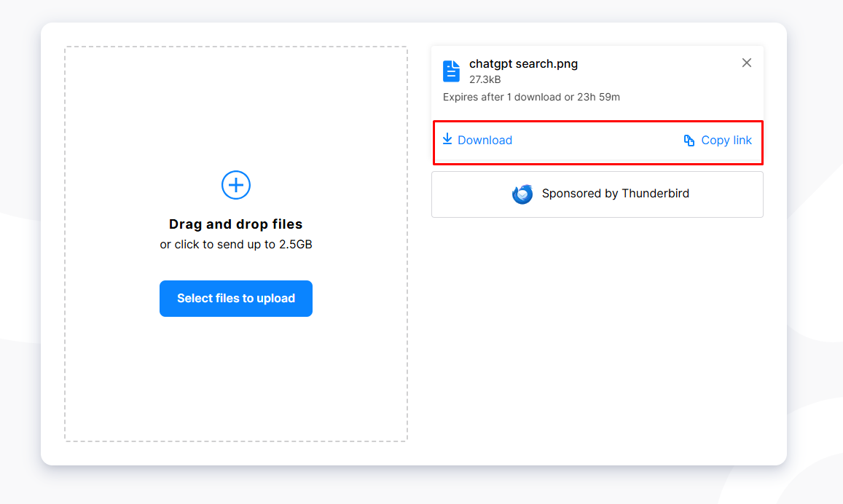This screenshot has height=504, width=843.
Task: Click the Copy link text
Action: pyautogui.click(x=726, y=140)
